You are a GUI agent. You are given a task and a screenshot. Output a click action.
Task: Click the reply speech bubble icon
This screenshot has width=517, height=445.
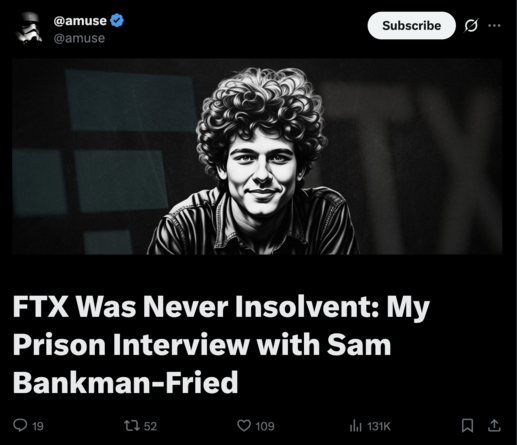20,425
